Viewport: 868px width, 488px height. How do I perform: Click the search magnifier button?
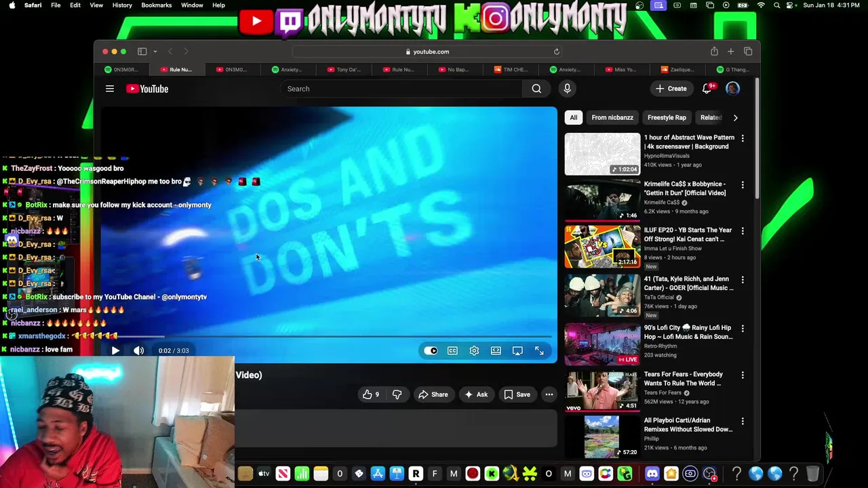click(x=536, y=89)
